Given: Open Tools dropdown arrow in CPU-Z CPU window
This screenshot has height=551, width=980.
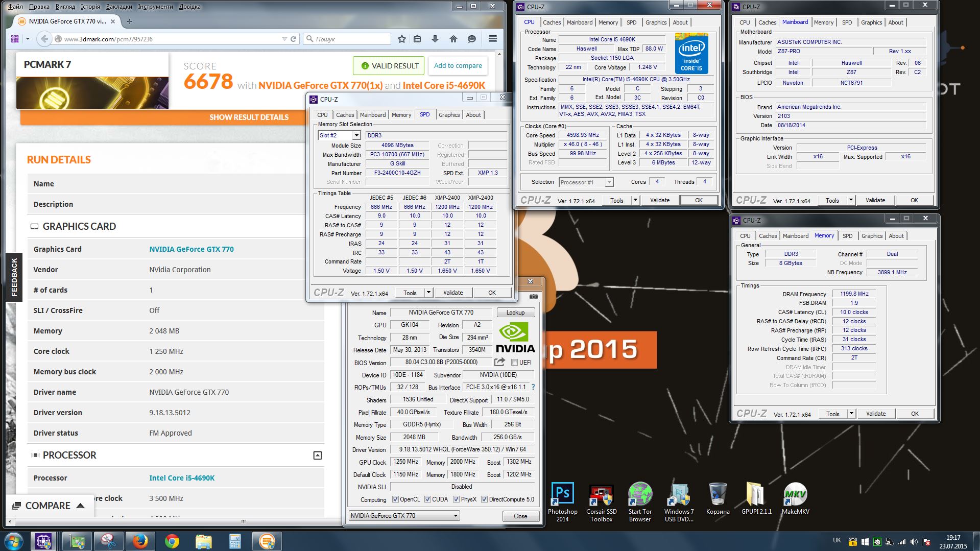Looking at the screenshot, I should click(x=635, y=200).
